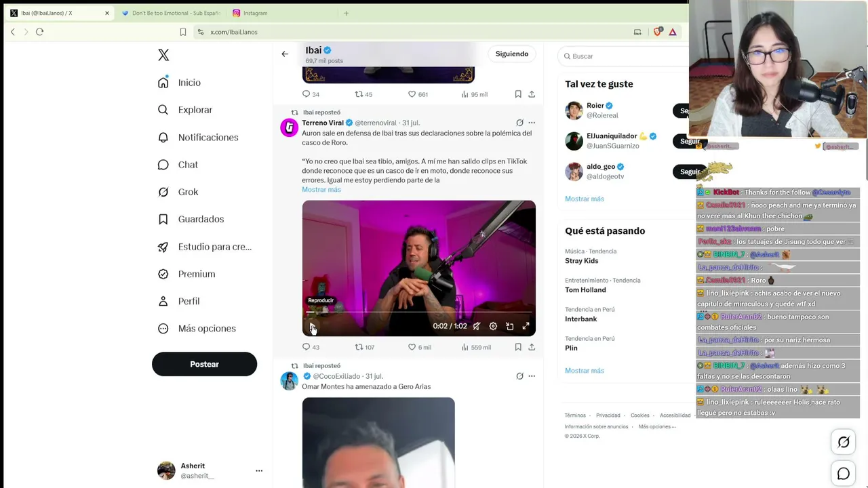Open a new browser tab
This screenshot has height=488, width=868.
pos(346,13)
